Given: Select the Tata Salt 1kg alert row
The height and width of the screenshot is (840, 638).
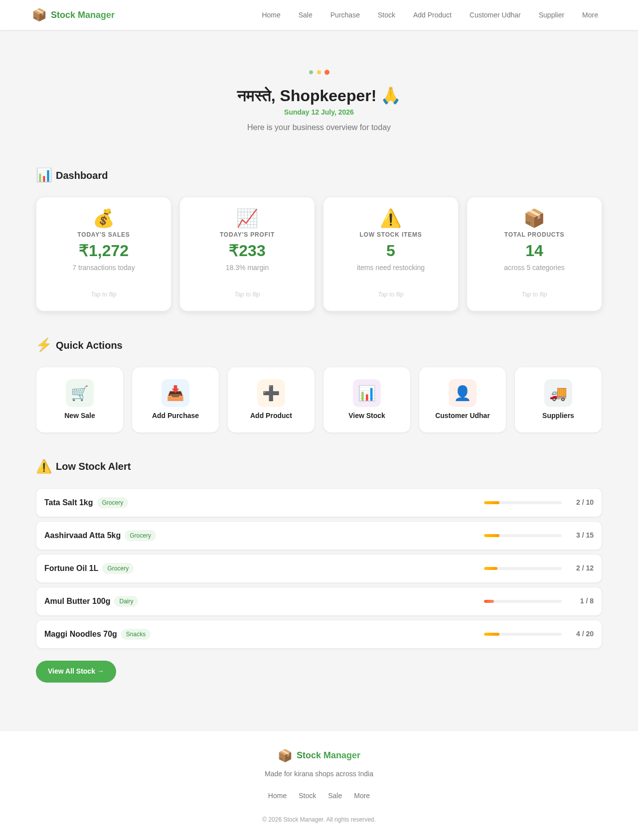Looking at the screenshot, I should click(319, 503).
